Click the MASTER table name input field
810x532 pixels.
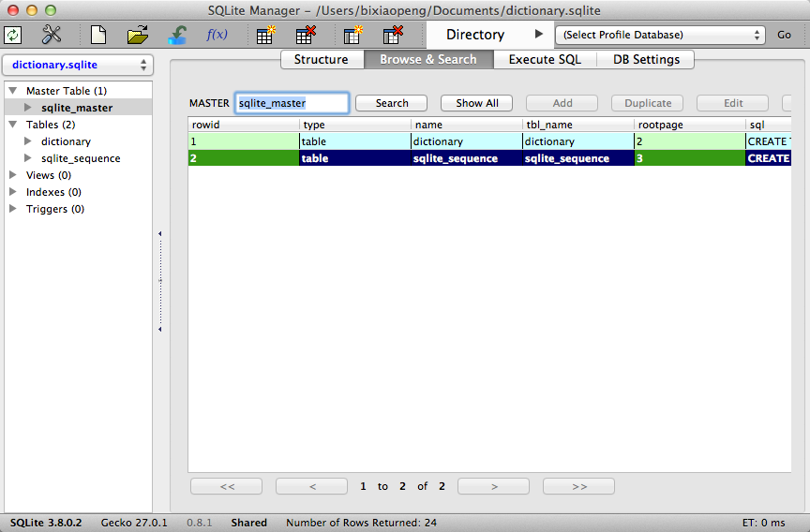(x=292, y=103)
